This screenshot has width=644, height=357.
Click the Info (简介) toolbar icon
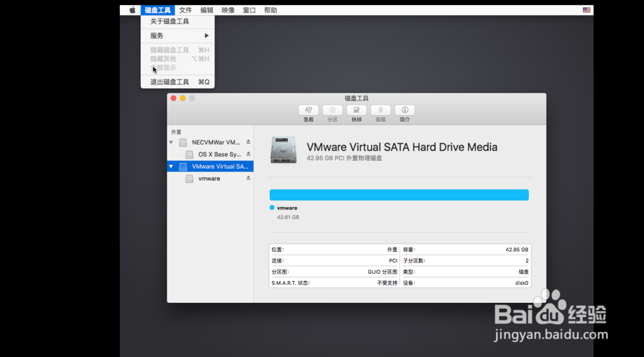click(404, 110)
